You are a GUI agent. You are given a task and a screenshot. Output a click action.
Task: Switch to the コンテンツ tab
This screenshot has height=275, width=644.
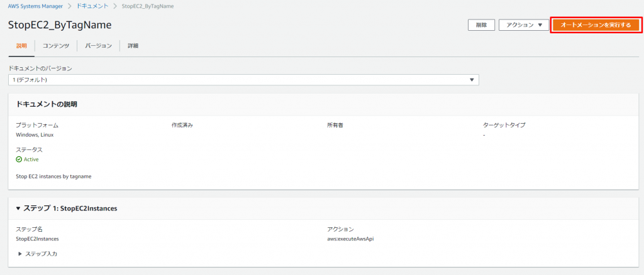(x=56, y=46)
